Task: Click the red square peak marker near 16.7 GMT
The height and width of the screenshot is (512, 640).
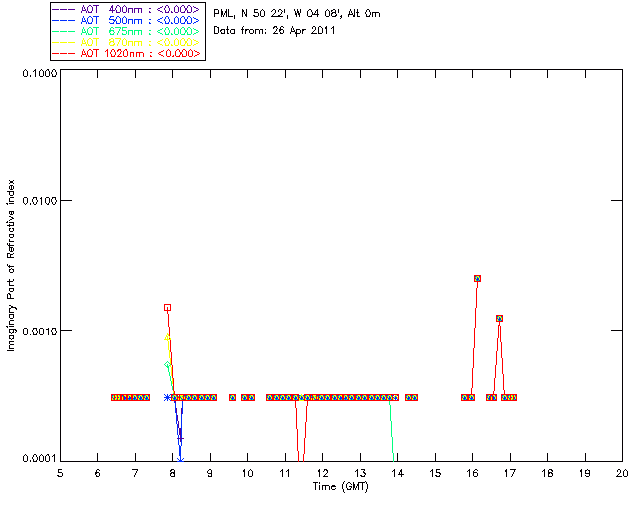Action: [x=499, y=318]
